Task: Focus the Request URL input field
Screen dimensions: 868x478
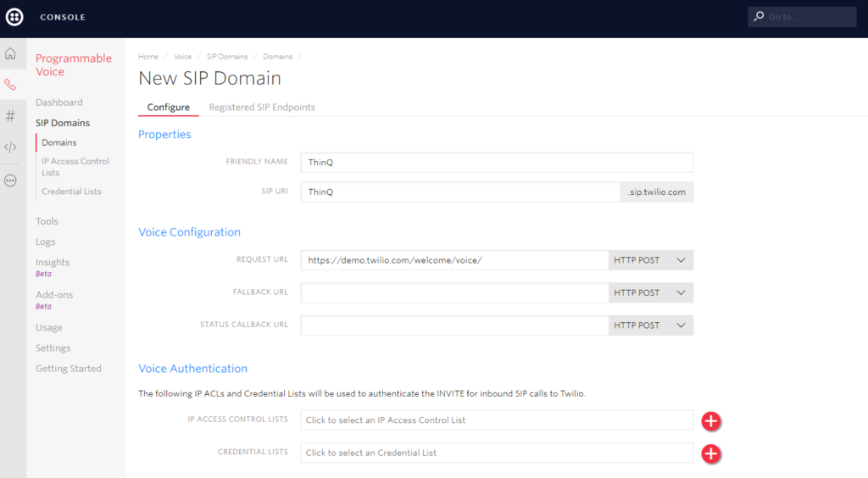Action: click(454, 260)
